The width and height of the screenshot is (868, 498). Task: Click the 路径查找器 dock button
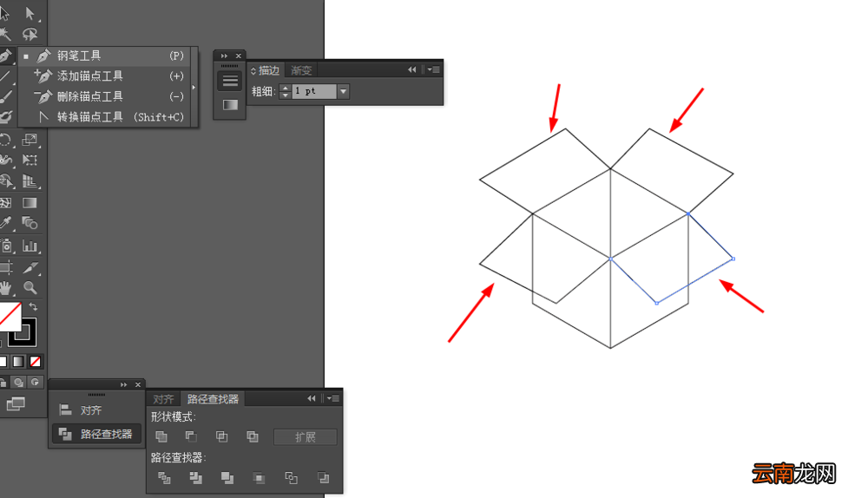(x=96, y=435)
